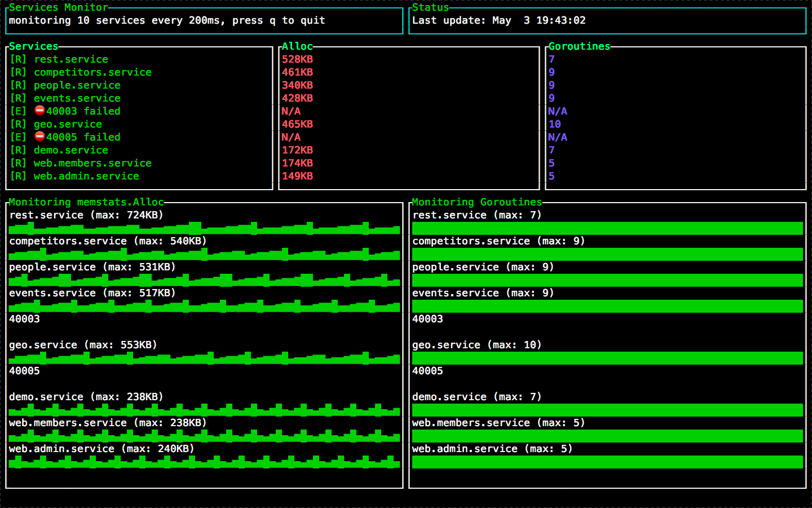Image resolution: width=812 pixels, height=508 pixels.
Task: Click the 'monitoring 10 services' status line
Action: point(167,20)
